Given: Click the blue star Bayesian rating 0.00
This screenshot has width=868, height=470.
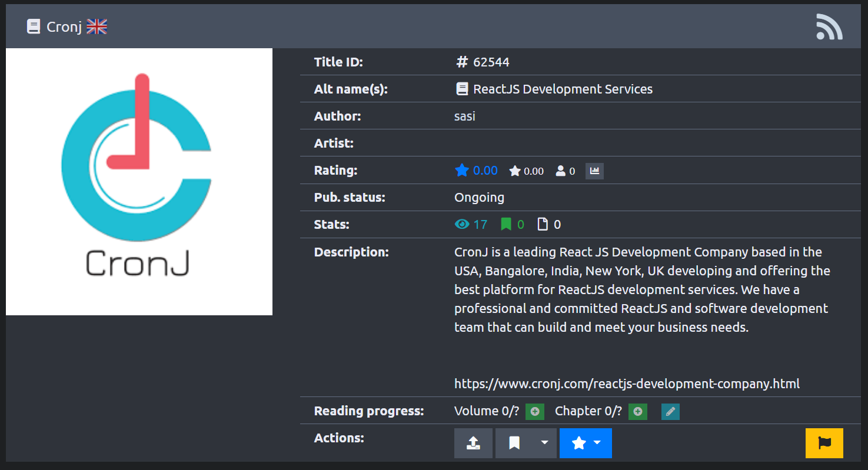Looking at the screenshot, I should [x=477, y=171].
